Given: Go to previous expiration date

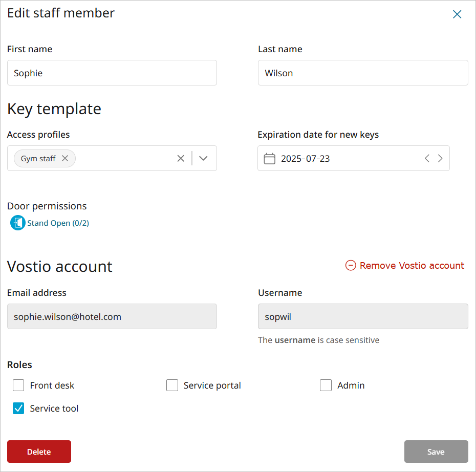Looking at the screenshot, I should [x=427, y=159].
